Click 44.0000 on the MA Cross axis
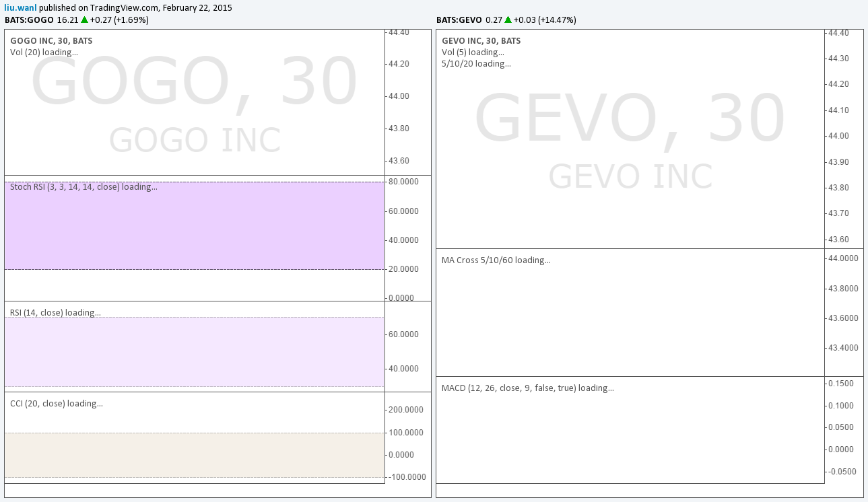Image resolution: width=868 pixels, height=502 pixels. pyautogui.click(x=843, y=258)
